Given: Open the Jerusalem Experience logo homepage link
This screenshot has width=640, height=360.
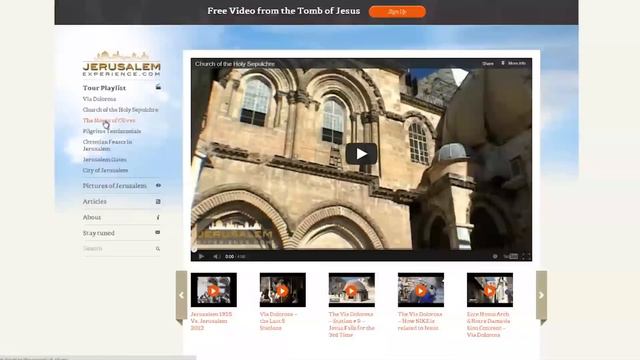Looking at the screenshot, I should point(122,64).
